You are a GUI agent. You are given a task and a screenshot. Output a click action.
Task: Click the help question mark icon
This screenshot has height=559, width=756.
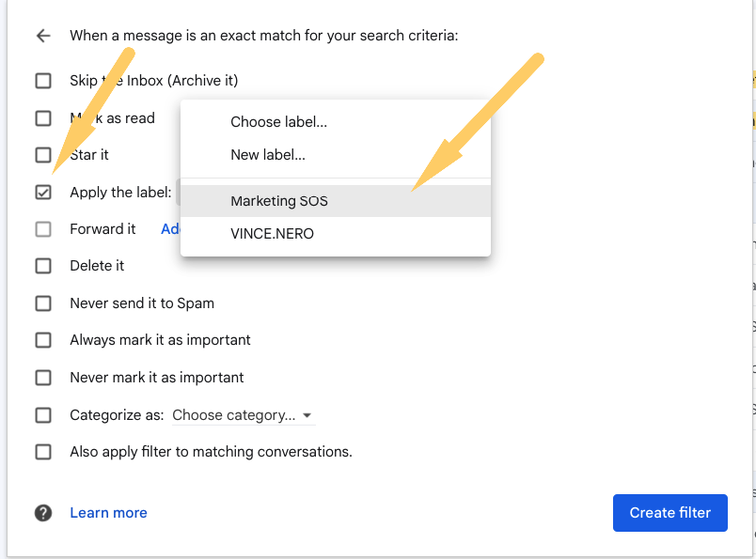(42, 513)
